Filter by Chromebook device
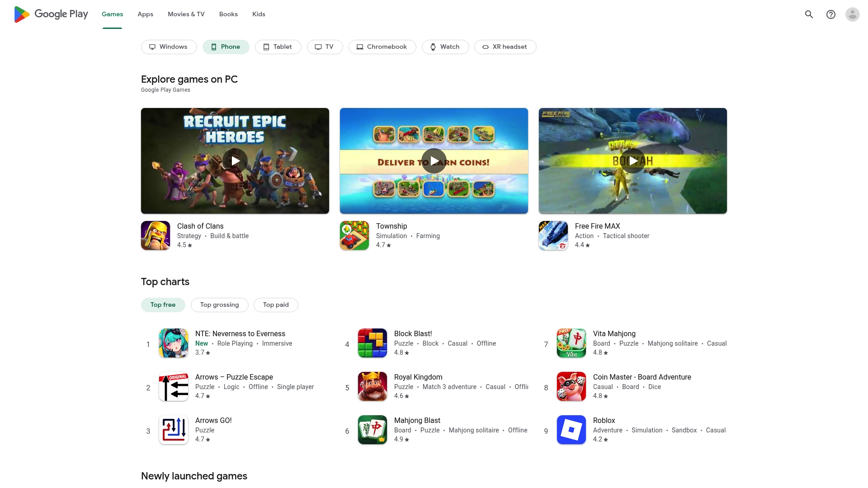This screenshot has width=868, height=488. [382, 47]
